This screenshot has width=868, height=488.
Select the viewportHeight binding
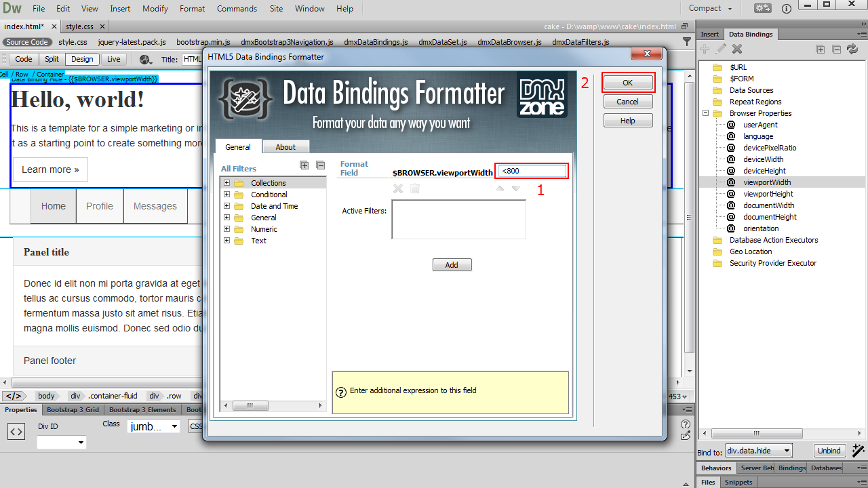click(x=768, y=194)
